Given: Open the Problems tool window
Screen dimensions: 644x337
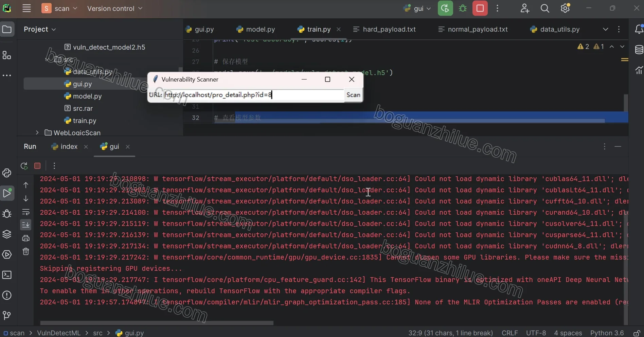Looking at the screenshot, I should (x=7, y=295).
